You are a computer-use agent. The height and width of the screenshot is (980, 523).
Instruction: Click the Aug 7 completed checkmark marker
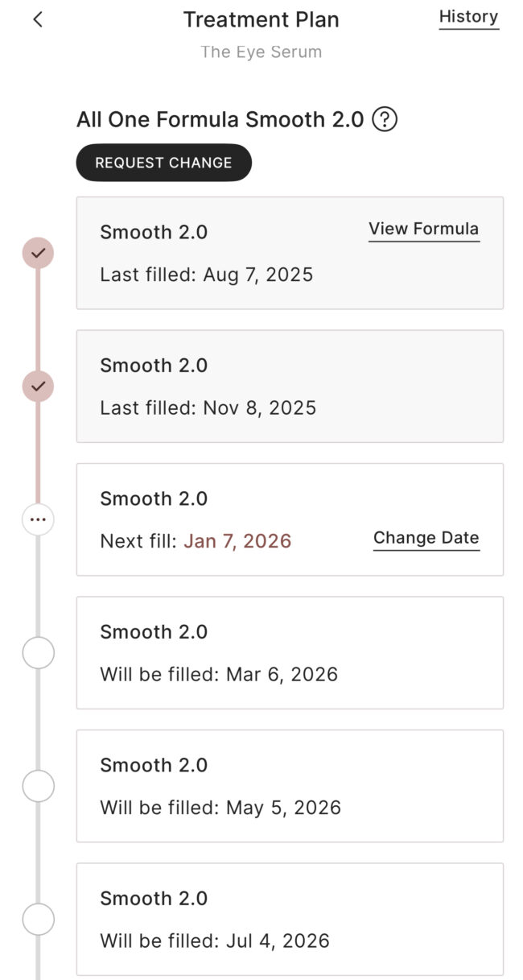tap(38, 253)
